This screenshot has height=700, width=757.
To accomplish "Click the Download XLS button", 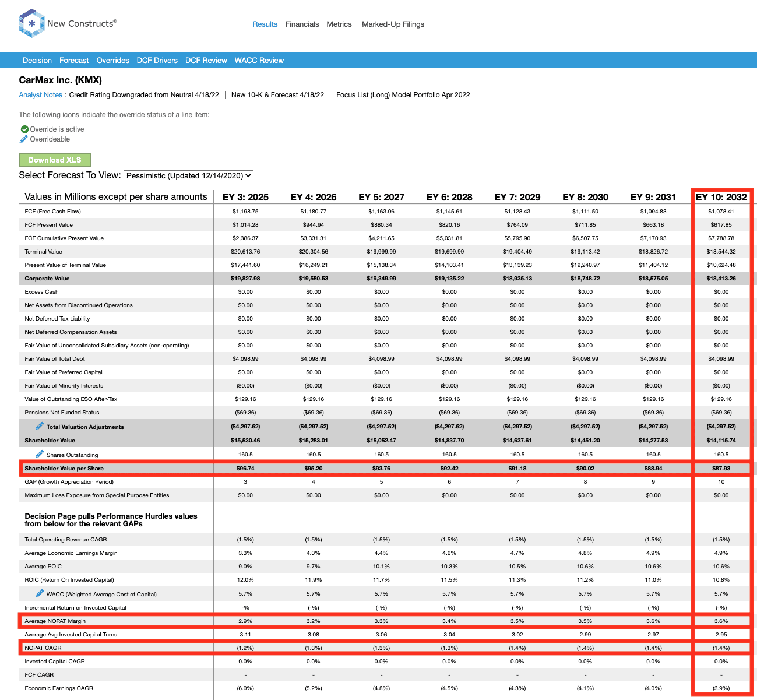I will (55, 160).
